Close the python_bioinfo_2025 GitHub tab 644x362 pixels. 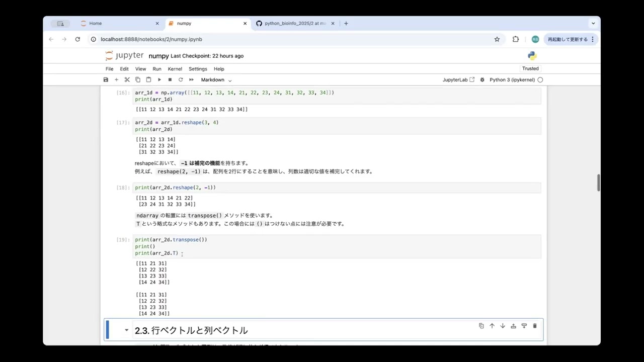[334, 23]
